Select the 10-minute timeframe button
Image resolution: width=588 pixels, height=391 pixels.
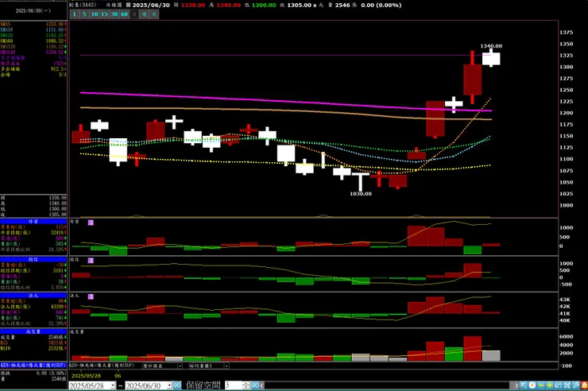94,14
